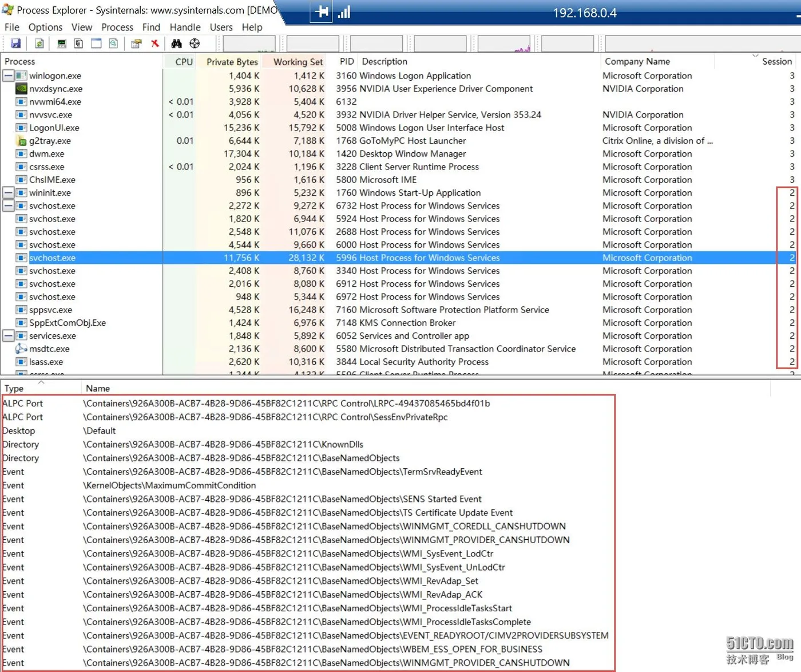Click the msdtc.exe process icon

[21, 349]
